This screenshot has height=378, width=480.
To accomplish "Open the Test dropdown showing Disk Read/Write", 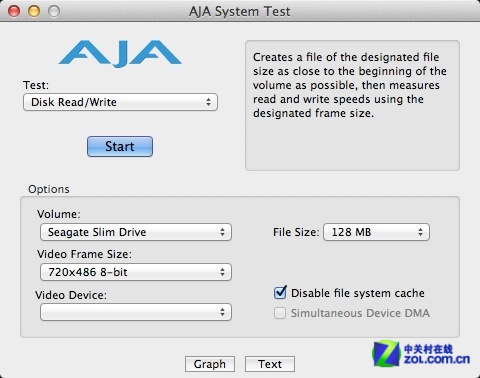I will [x=120, y=102].
